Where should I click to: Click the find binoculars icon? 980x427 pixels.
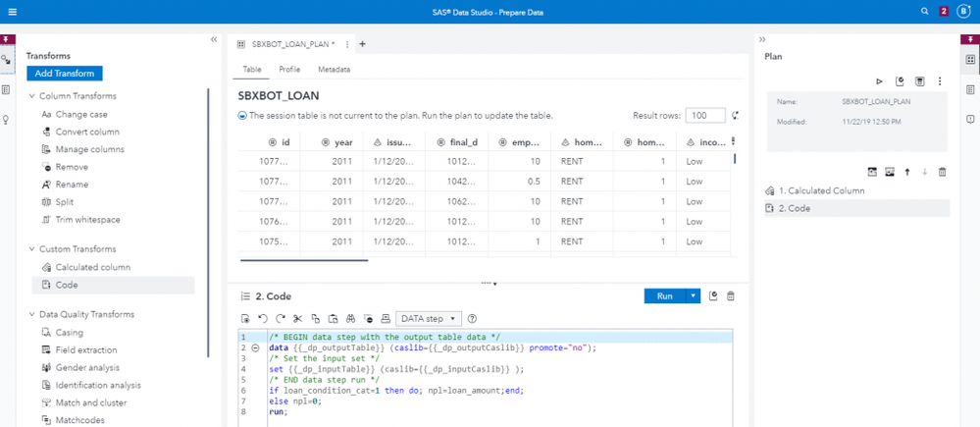[351, 319]
